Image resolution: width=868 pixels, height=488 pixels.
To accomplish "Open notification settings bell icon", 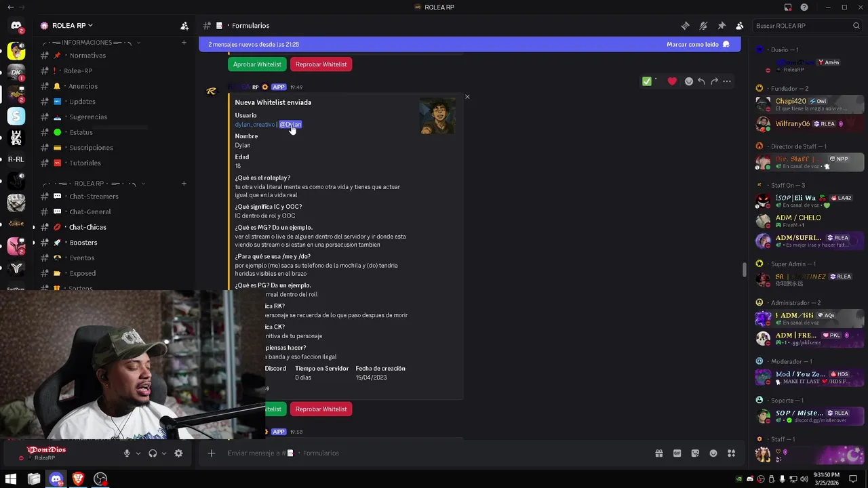I will 703,26.
